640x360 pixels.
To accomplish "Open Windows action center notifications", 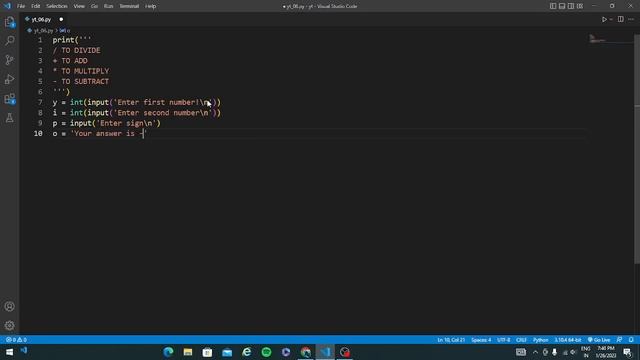I will (627, 352).
